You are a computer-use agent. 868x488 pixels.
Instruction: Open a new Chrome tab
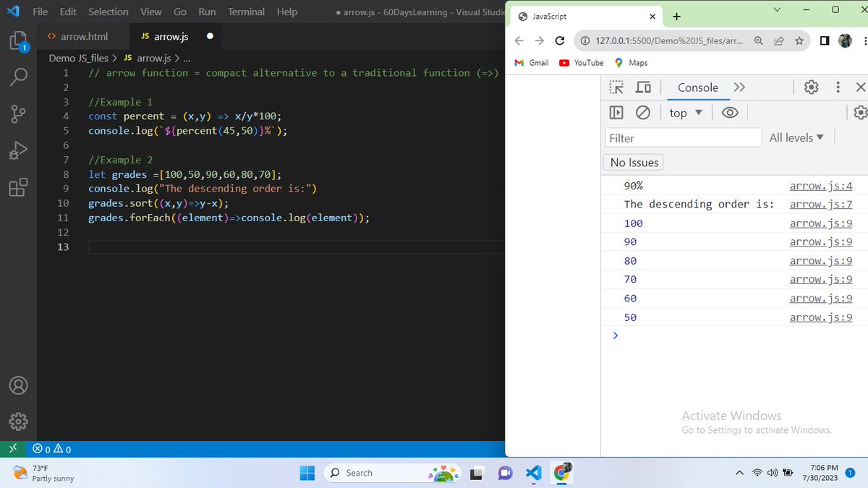(676, 16)
